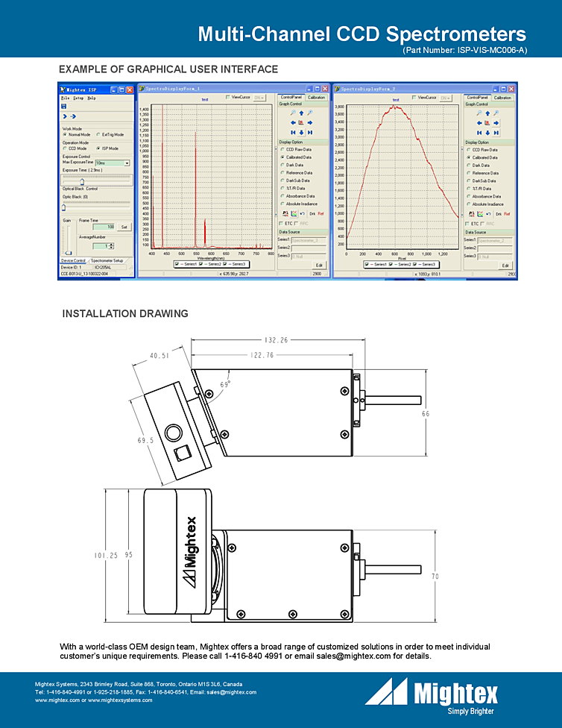Click the save disk icon in Mightex ISP

[x=63, y=107]
